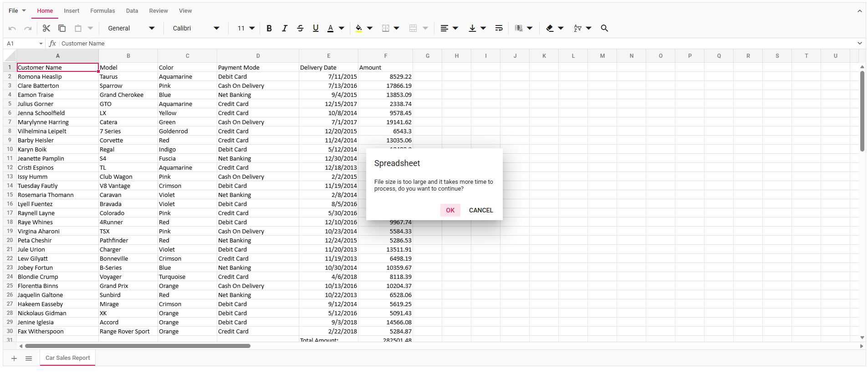Viewport: 868px width, 373px height.
Task: Open the font color dropdown arrow
Action: pos(342,28)
